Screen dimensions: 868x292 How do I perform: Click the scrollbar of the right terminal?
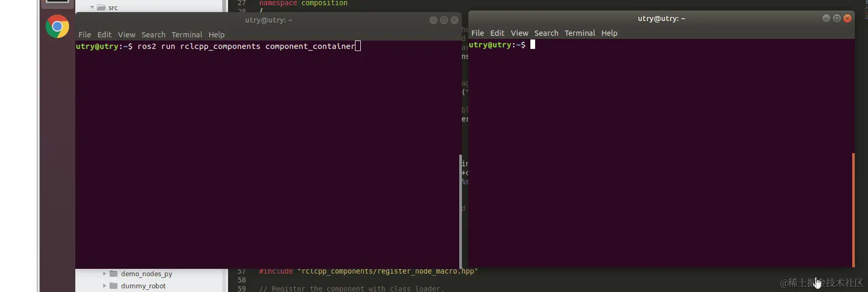[x=853, y=209]
